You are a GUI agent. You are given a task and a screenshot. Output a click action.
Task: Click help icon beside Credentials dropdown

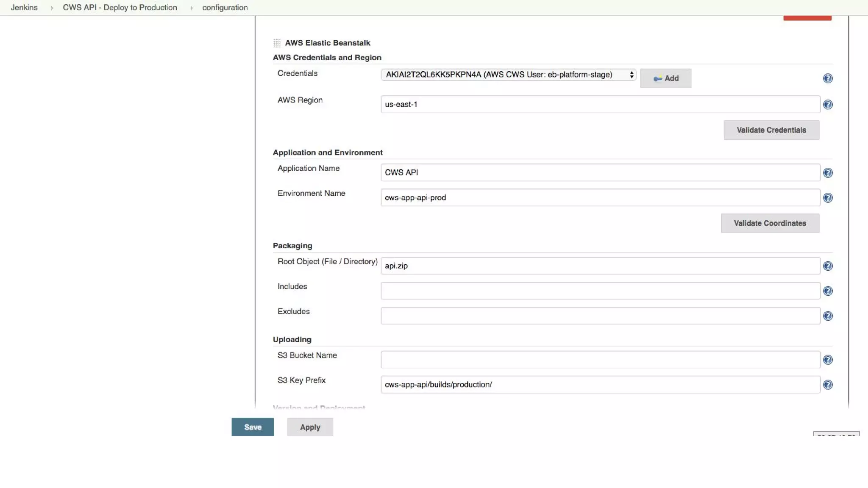coord(827,78)
